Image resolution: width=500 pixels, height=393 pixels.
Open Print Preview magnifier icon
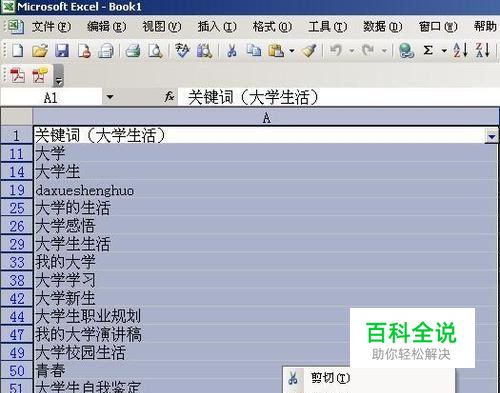(155, 51)
